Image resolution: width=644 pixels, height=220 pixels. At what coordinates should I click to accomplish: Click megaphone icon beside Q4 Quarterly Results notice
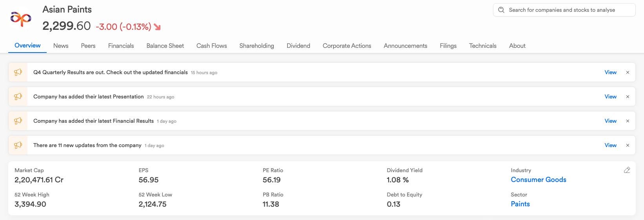point(18,72)
